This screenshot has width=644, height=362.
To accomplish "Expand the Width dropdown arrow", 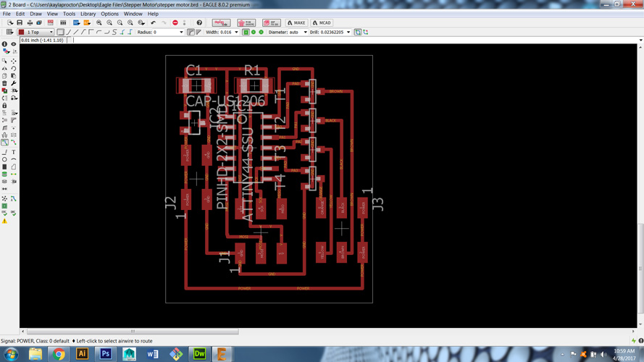I will 236,32.
